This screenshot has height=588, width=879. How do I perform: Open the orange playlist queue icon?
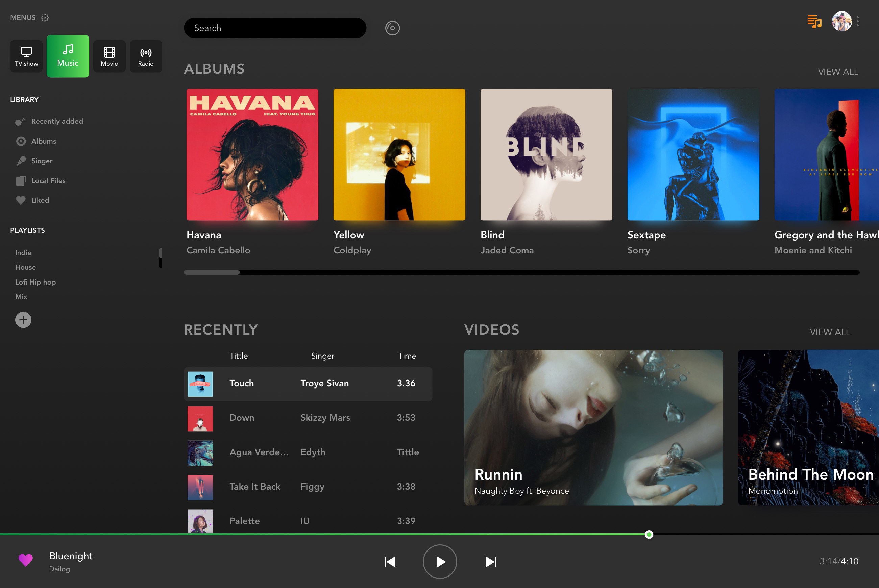click(x=814, y=21)
